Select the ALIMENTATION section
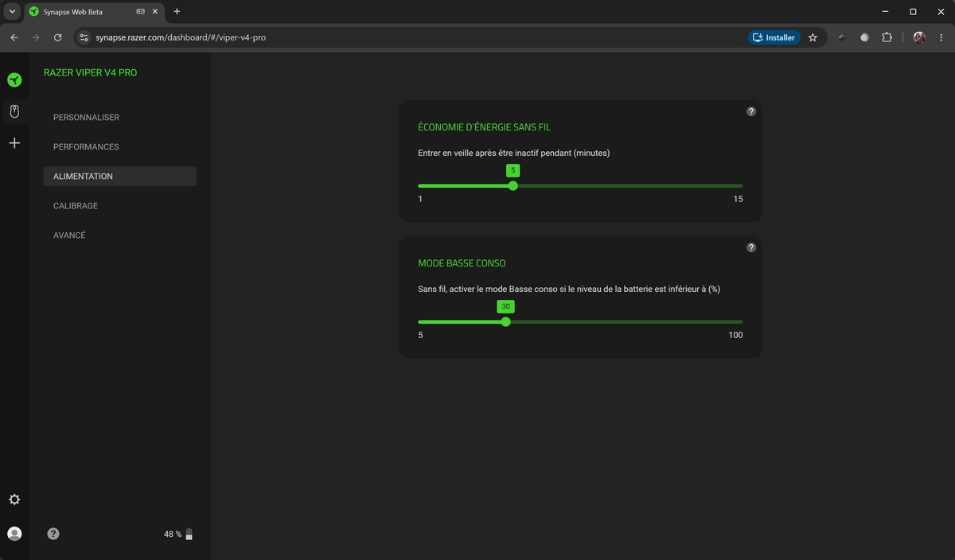The width and height of the screenshot is (955, 560). [x=119, y=177]
